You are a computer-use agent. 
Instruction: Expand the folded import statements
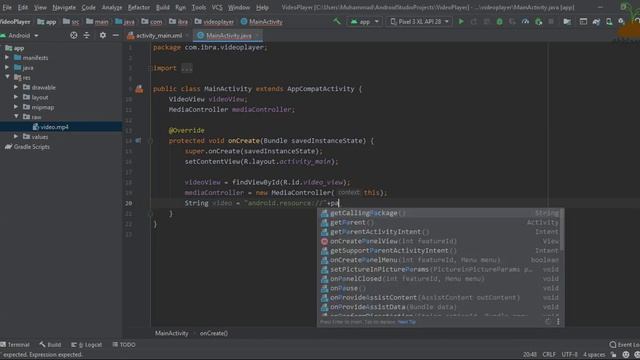click(187, 68)
